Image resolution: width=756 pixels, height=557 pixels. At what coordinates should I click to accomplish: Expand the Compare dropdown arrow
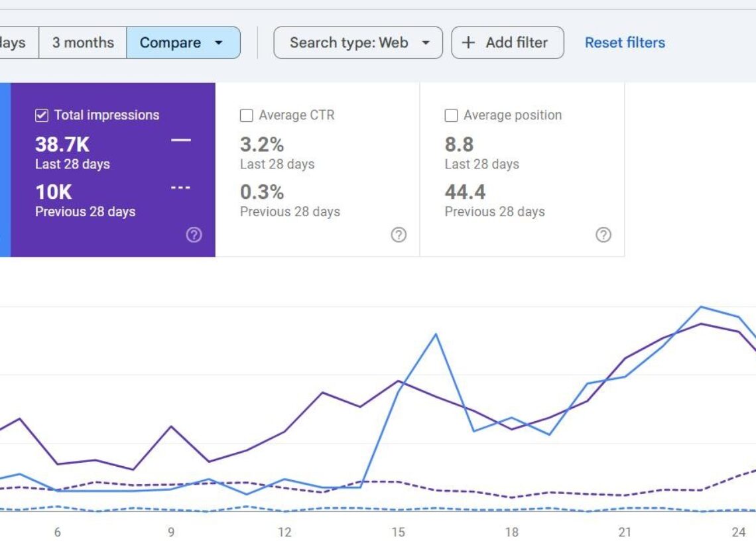tap(219, 42)
